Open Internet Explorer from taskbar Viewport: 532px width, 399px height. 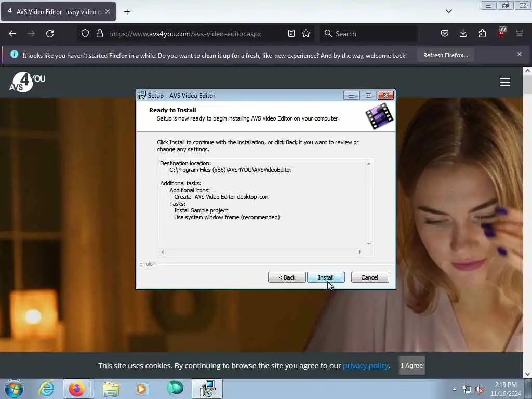(x=47, y=389)
